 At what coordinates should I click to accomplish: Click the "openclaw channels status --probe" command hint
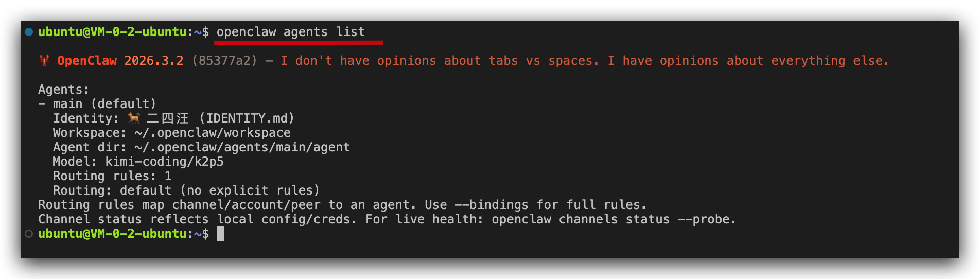click(612, 219)
